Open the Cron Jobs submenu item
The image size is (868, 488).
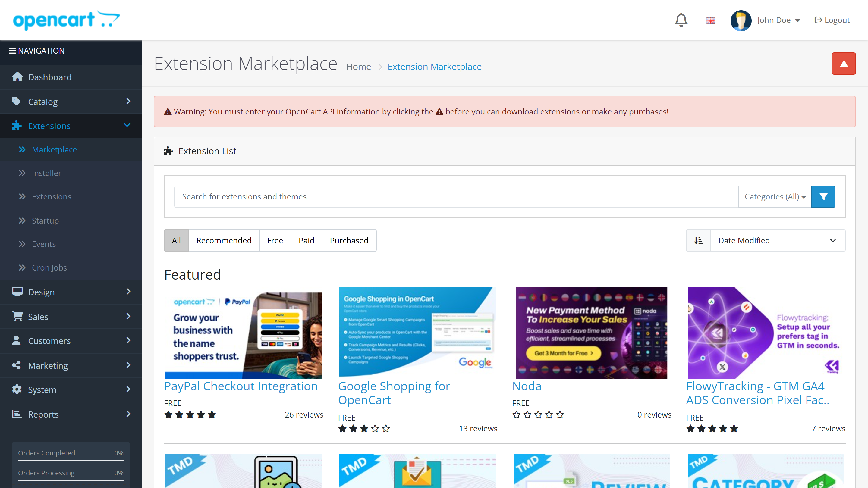coord(49,268)
